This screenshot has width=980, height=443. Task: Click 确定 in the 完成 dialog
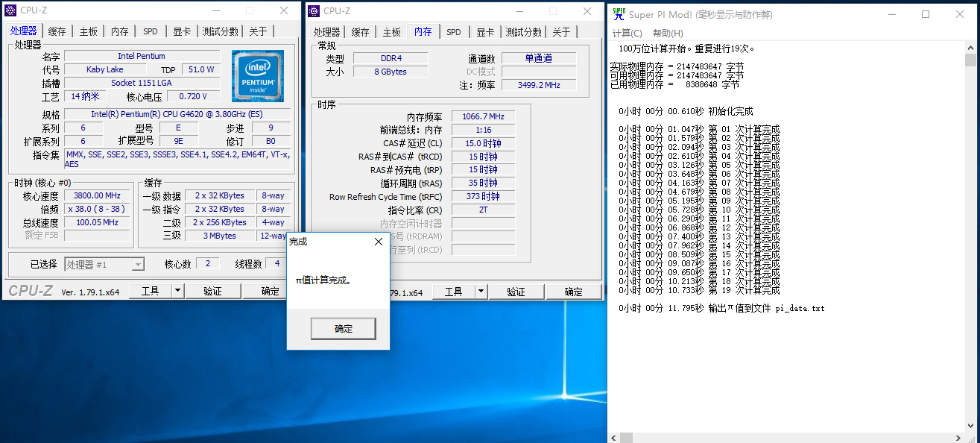pyautogui.click(x=343, y=328)
